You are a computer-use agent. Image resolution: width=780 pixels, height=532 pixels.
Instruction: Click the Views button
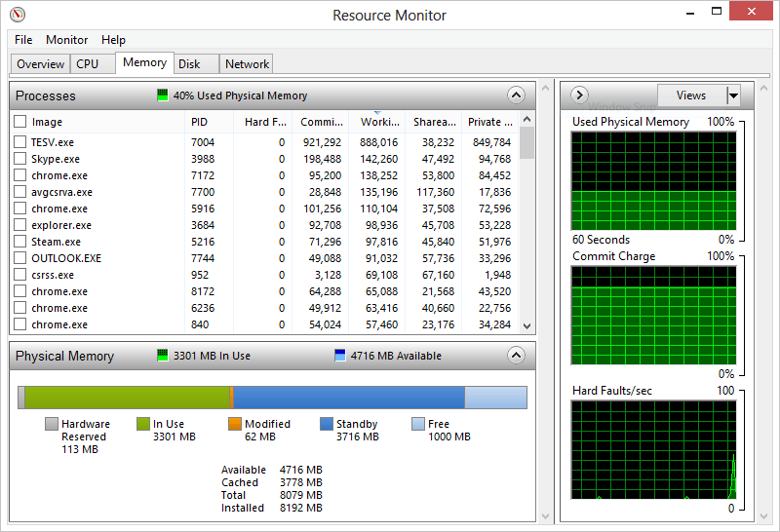[691, 95]
